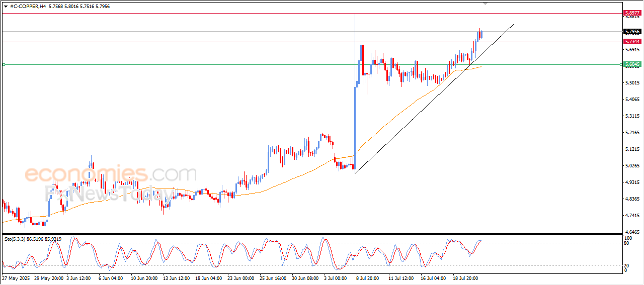Viewport: 644px width, 285px height.
Task: Click the tall blue breakout candle on 8 Jul
Action: (355, 128)
